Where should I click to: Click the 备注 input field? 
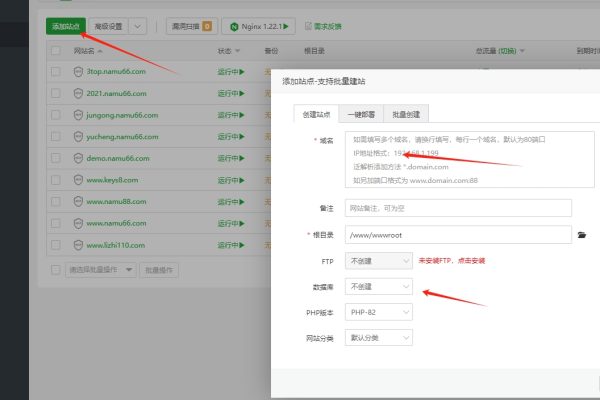click(x=458, y=208)
